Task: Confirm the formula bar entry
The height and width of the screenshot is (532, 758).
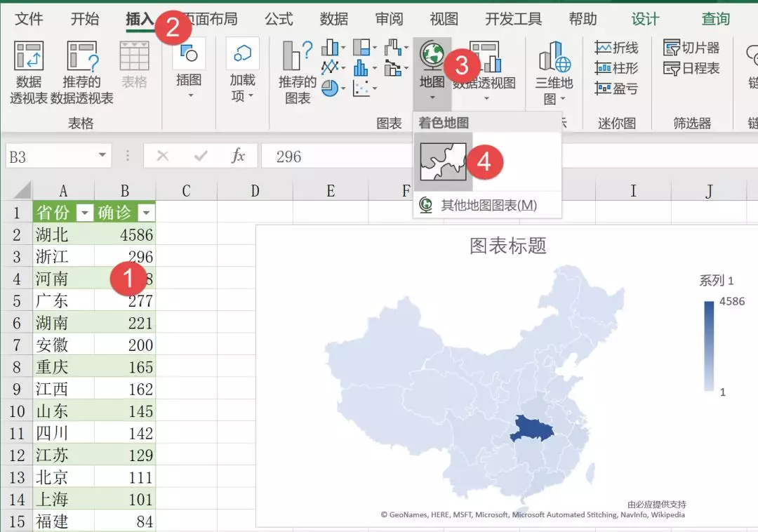Action: pos(201,156)
